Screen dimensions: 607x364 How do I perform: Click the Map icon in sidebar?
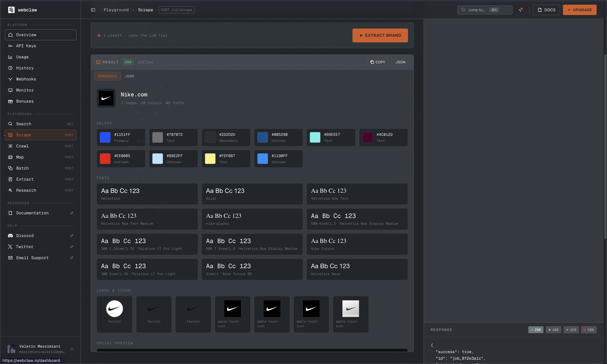(x=10, y=157)
